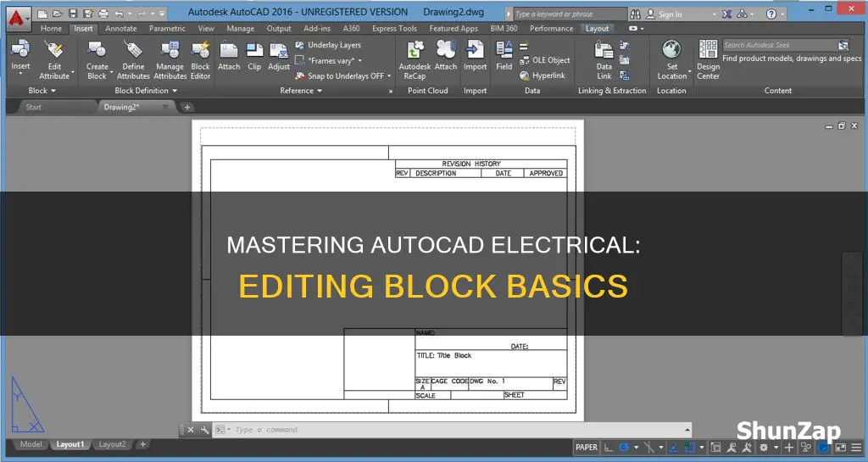Switch to the Express Tools ribbon tab

[x=394, y=28]
